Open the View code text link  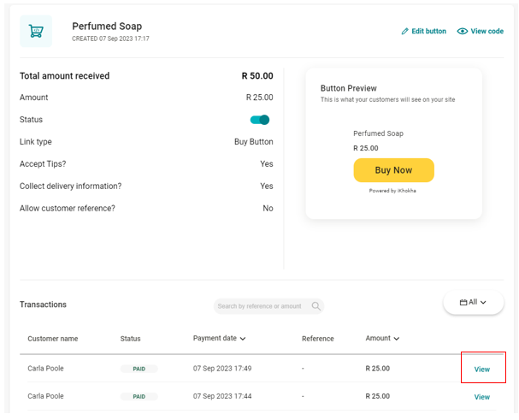click(487, 32)
